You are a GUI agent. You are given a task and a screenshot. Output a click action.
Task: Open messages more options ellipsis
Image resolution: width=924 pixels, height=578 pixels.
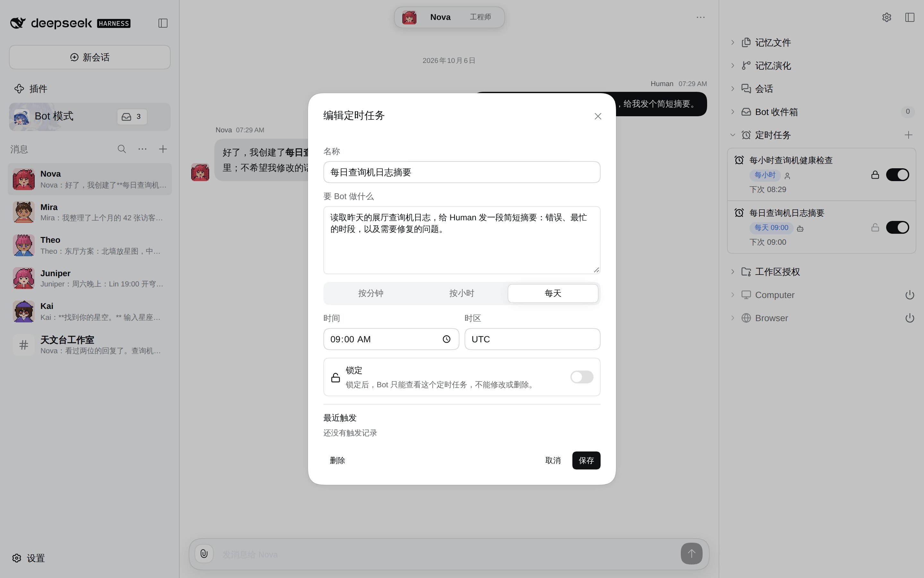(x=142, y=149)
